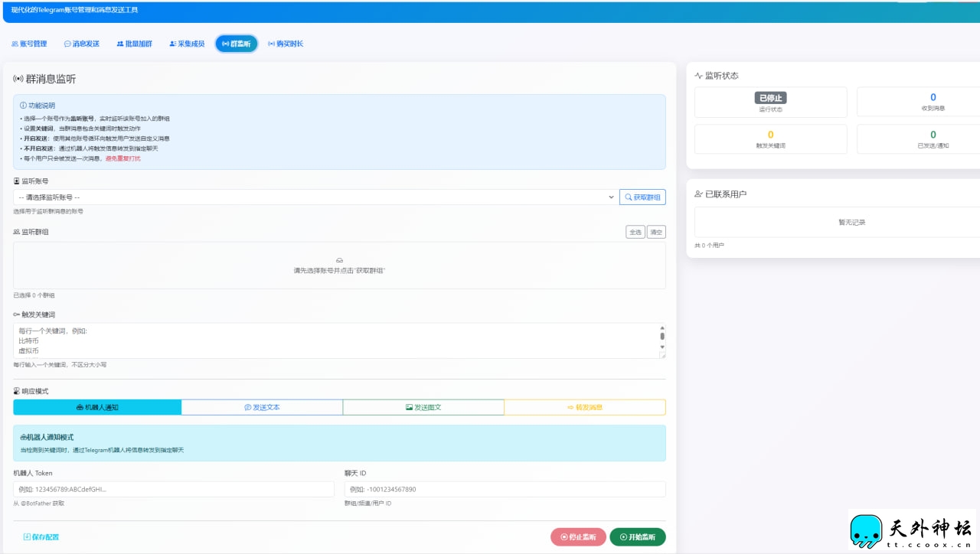980x554 pixels.
Task: Select the 转发消息 response mode
Action: pyautogui.click(x=585, y=407)
